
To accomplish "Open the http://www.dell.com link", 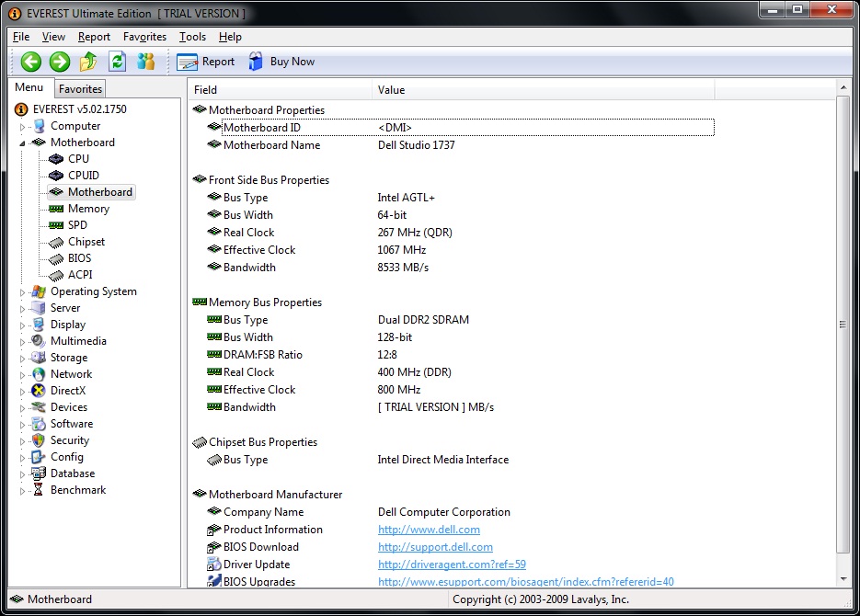I will coord(429,530).
